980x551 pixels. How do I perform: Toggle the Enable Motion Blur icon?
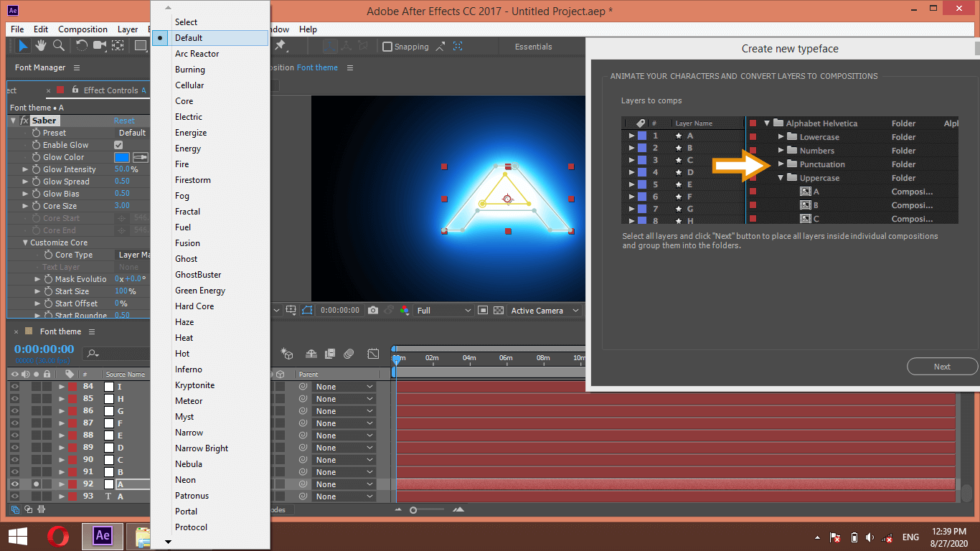click(x=349, y=354)
